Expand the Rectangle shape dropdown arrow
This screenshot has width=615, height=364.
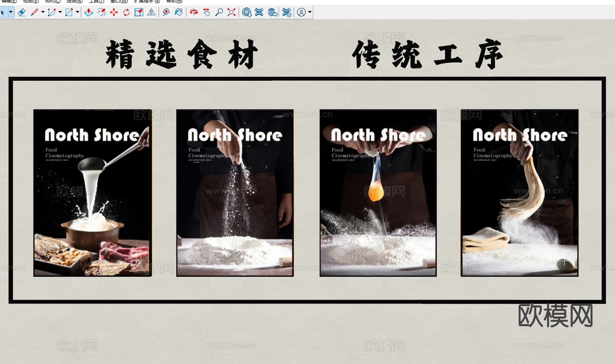click(x=78, y=12)
